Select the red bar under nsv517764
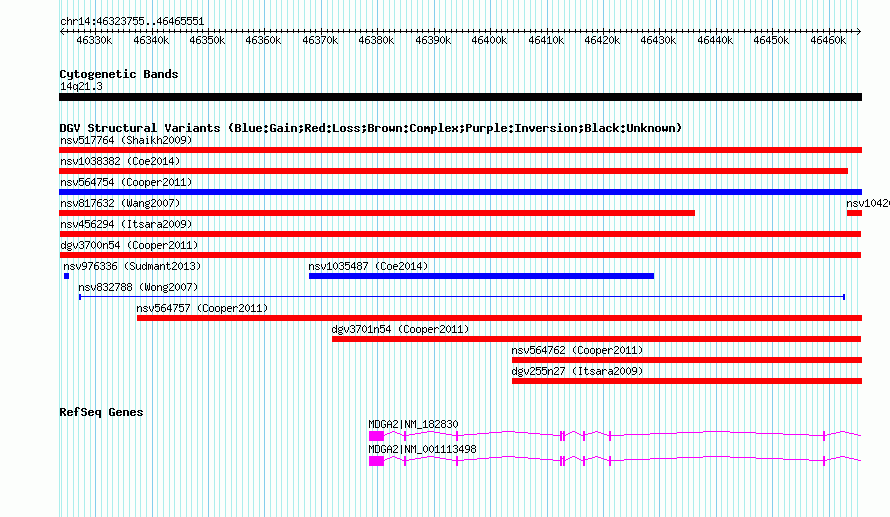890x517 pixels. [460, 150]
